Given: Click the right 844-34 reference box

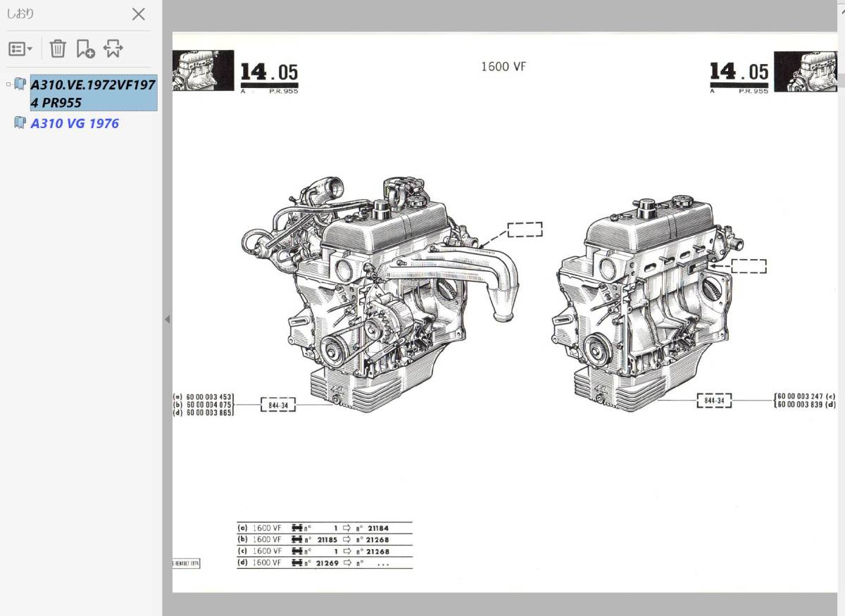Looking at the screenshot, I should (x=715, y=401).
